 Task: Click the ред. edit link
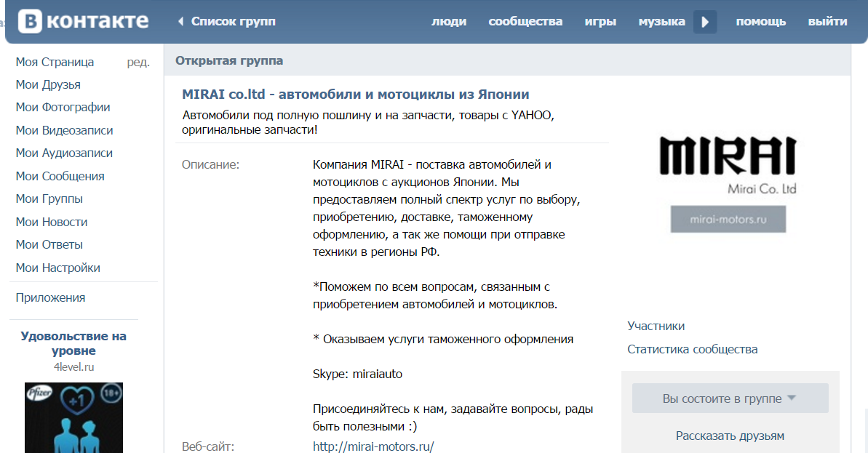point(138,62)
